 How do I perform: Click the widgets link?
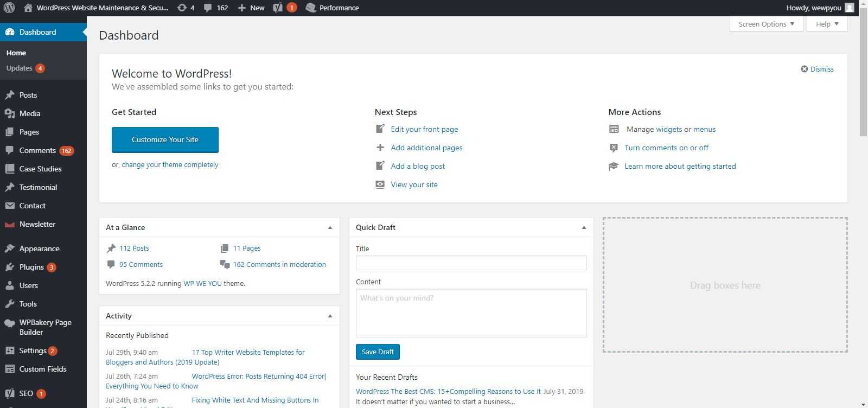(669, 129)
